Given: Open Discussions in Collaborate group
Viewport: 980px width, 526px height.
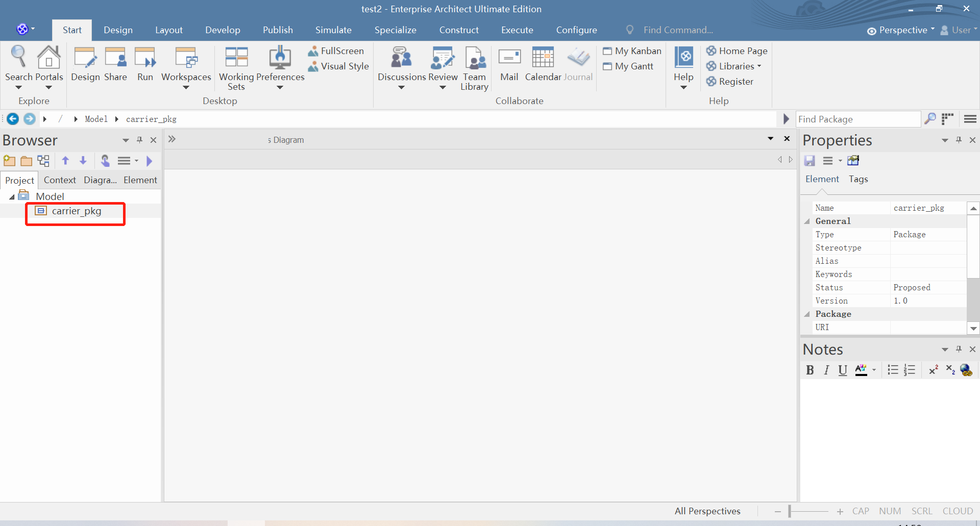Looking at the screenshot, I should (x=401, y=57).
